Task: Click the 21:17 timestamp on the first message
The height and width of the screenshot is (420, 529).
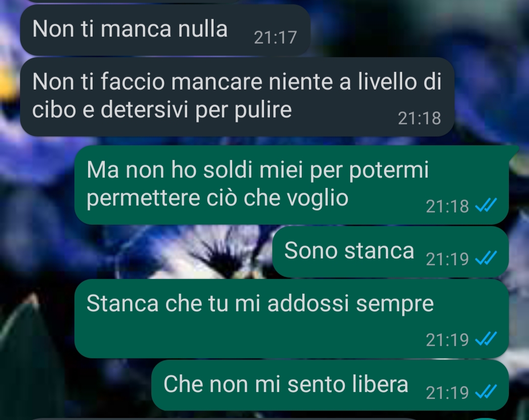Action: point(275,37)
